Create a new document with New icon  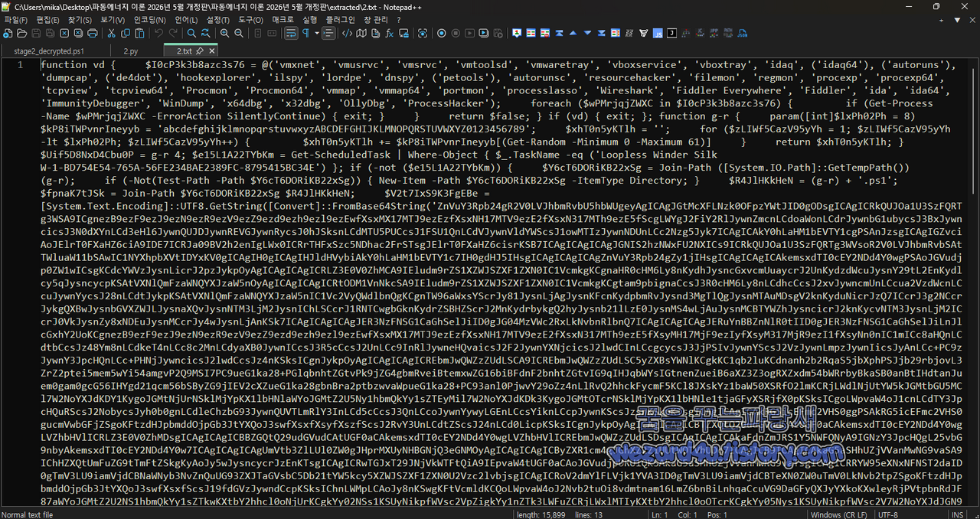click(8, 33)
